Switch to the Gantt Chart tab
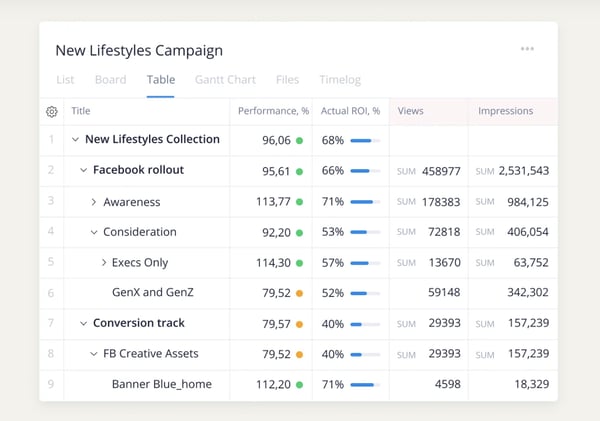 pos(225,79)
